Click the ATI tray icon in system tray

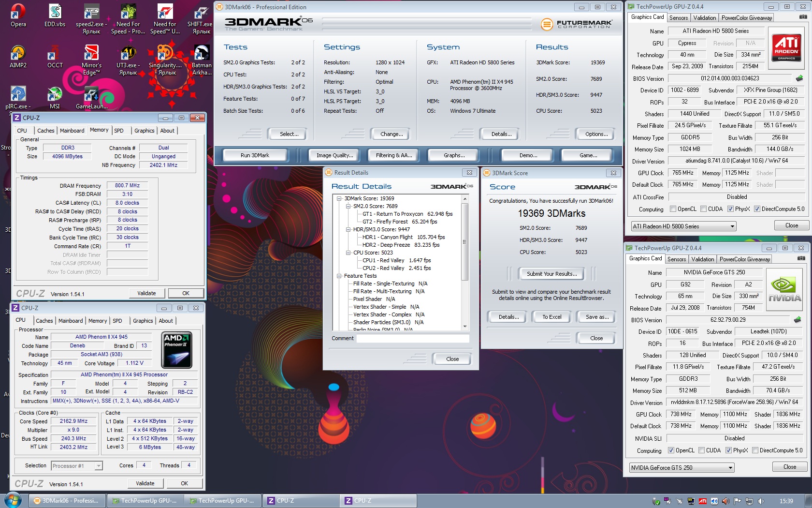pyautogui.click(x=703, y=501)
